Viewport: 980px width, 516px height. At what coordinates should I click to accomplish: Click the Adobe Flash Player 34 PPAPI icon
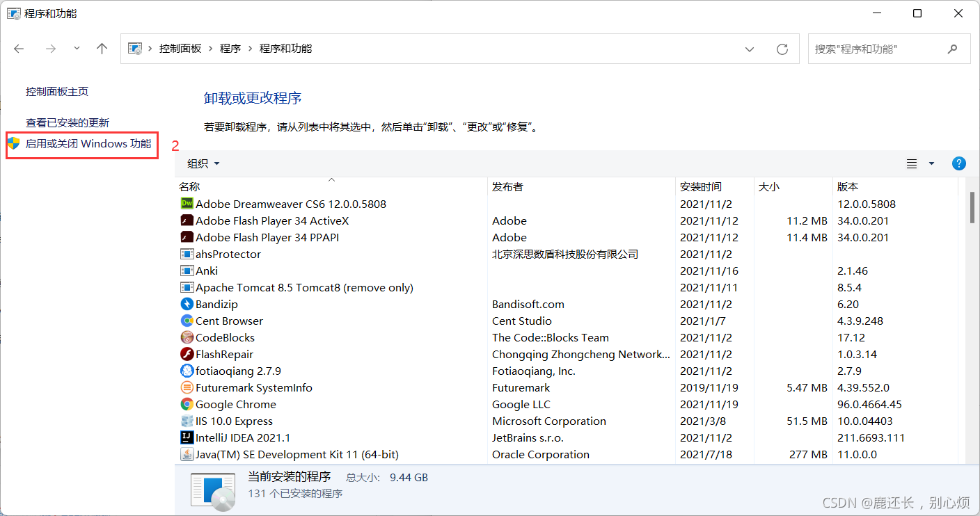pyautogui.click(x=187, y=237)
